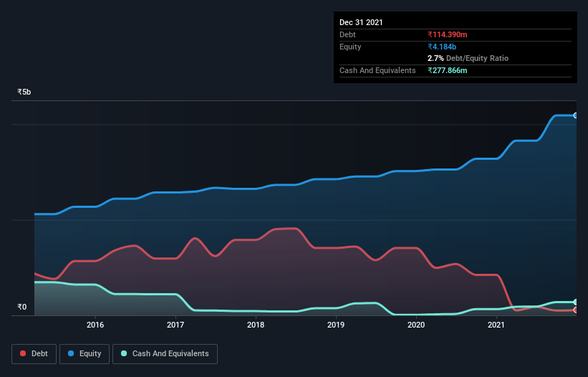The image size is (588, 377).
Task: Click the Debt label in the tooltip
Action: [347, 35]
